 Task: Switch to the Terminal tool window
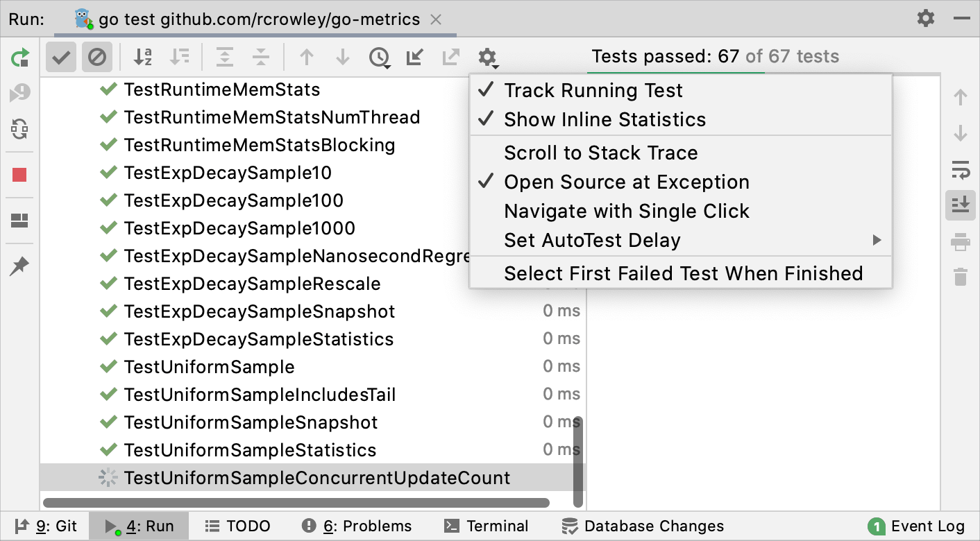pos(487,526)
